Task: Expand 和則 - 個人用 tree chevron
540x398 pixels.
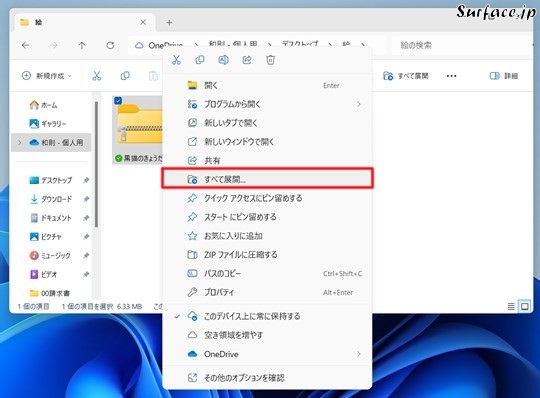Action: [x=20, y=143]
